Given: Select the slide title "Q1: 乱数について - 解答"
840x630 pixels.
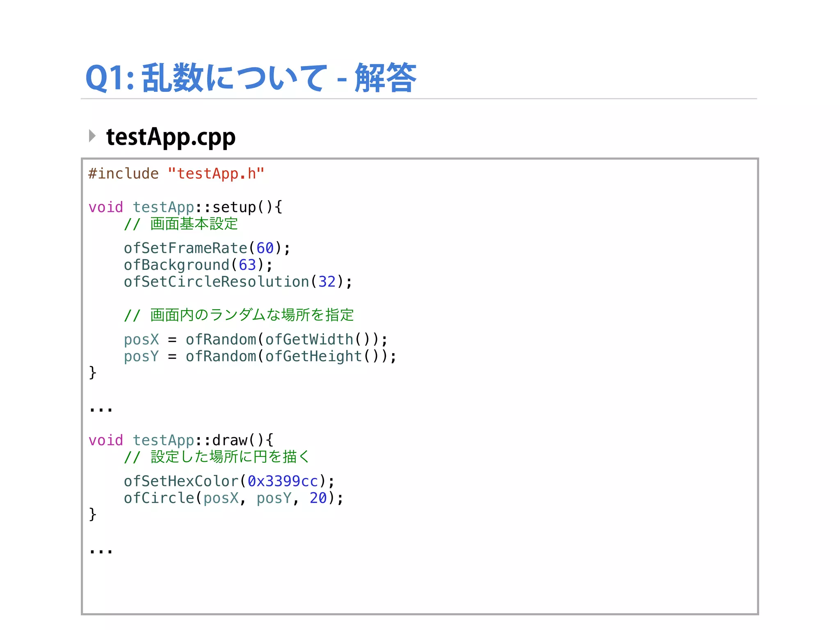Looking at the screenshot, I should point(251,78).
